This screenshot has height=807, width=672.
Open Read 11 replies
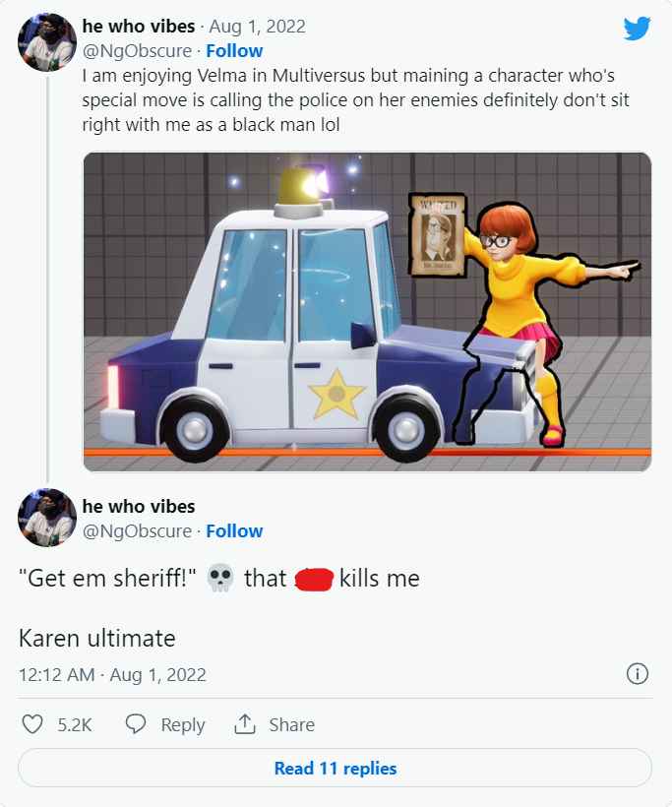point(335,768)
